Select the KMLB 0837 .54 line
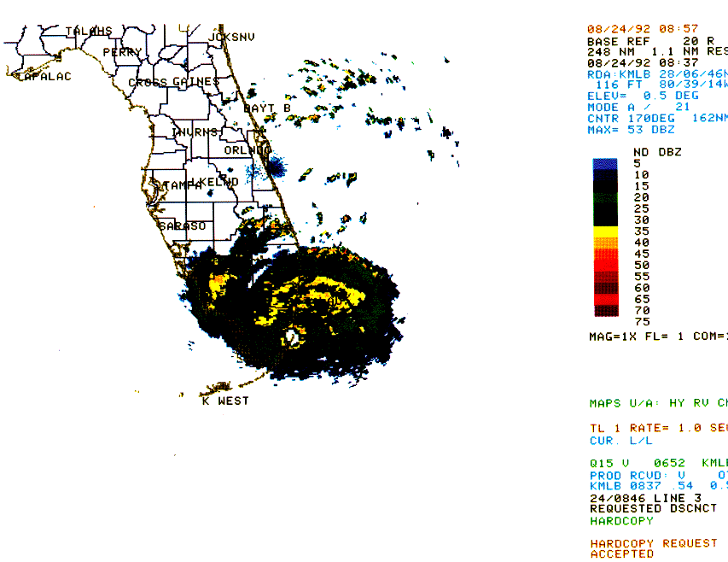This screenshot has height=562, width=728. pyautogui.click(x=659, y=486)
